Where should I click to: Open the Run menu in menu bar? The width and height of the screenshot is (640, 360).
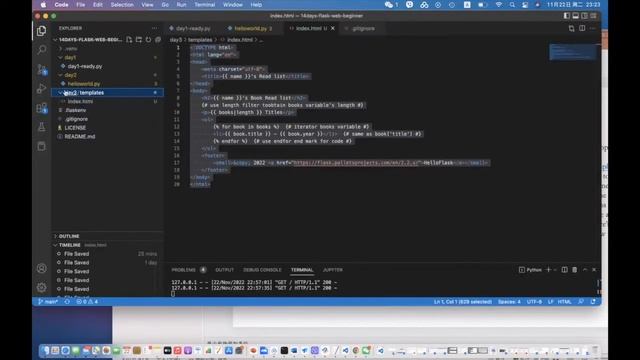181,5
